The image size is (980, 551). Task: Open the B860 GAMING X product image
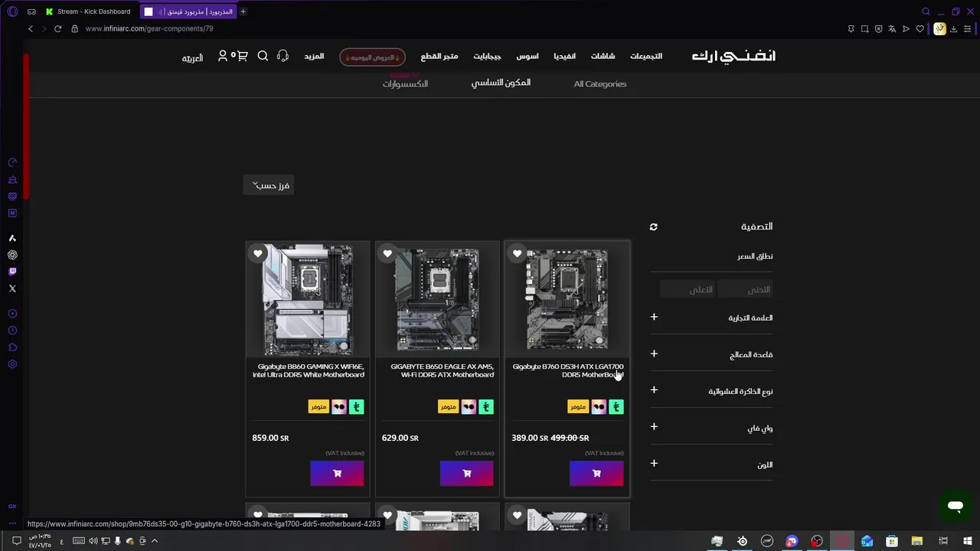(x=308, y=299)
